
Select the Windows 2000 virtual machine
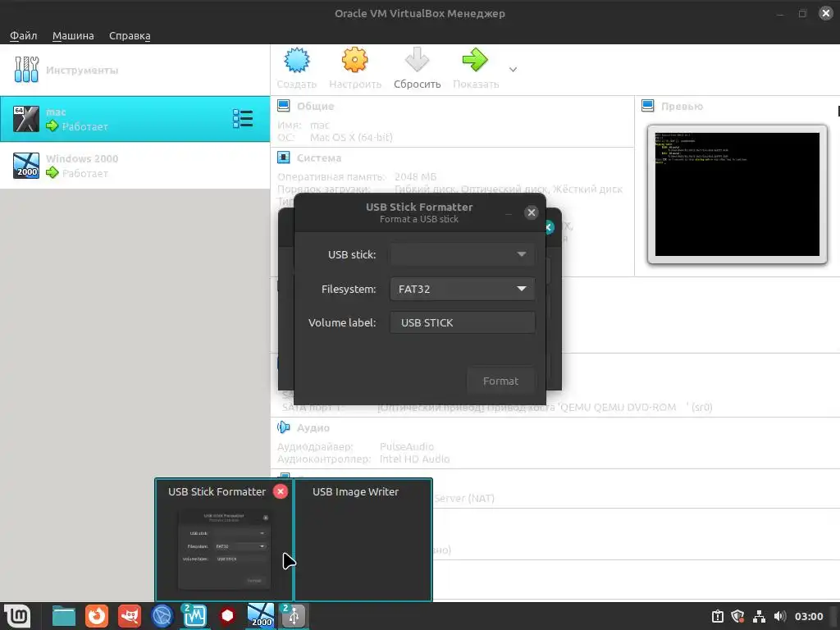coord(135,166)
